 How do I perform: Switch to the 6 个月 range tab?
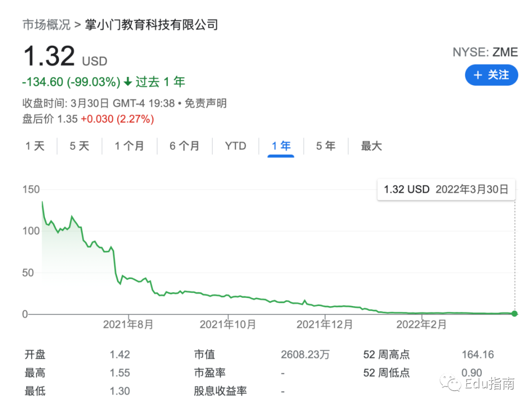[184, 146]
